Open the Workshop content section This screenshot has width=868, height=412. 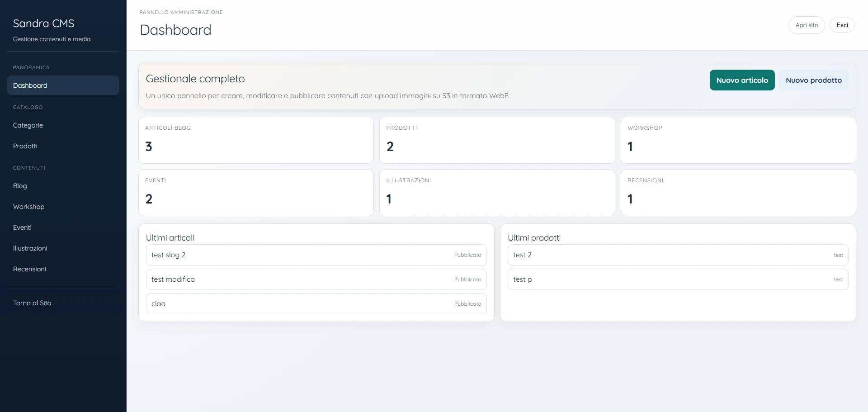28,207
